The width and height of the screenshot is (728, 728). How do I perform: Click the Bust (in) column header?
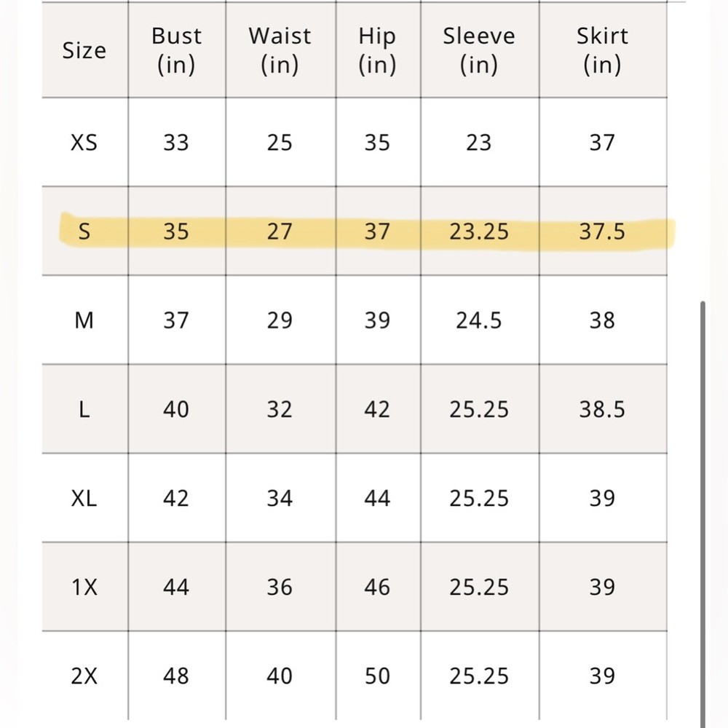176,50
